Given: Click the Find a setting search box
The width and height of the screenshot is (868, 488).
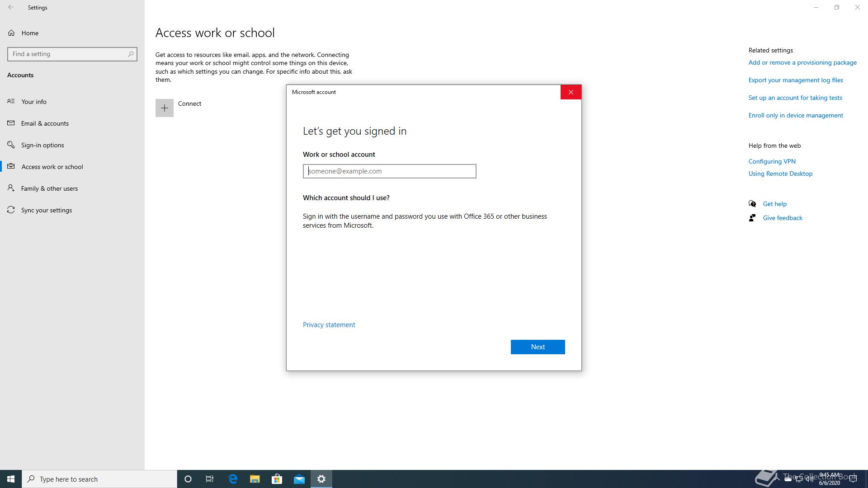Looking at the screenshot, I should click(x=72, y=54).
